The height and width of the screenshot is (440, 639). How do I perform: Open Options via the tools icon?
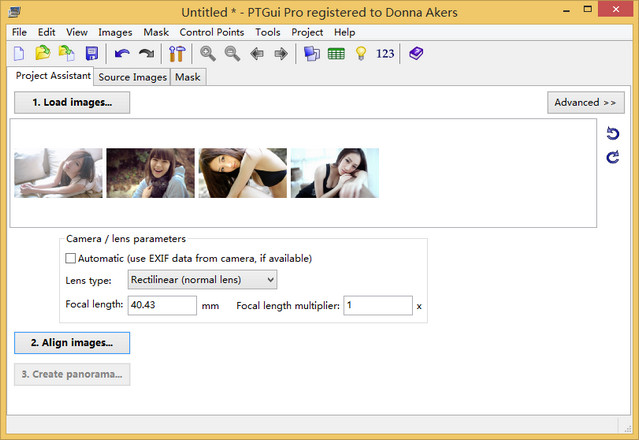click(177, 53)
